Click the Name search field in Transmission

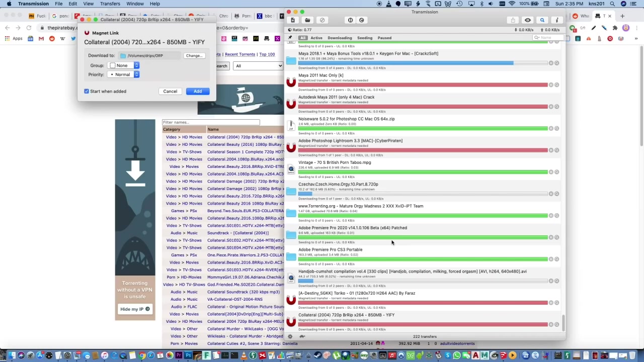(547, 38)
